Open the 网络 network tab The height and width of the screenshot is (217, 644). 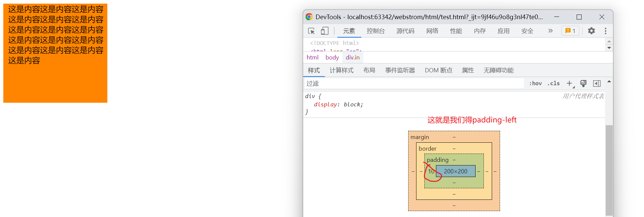432,31
